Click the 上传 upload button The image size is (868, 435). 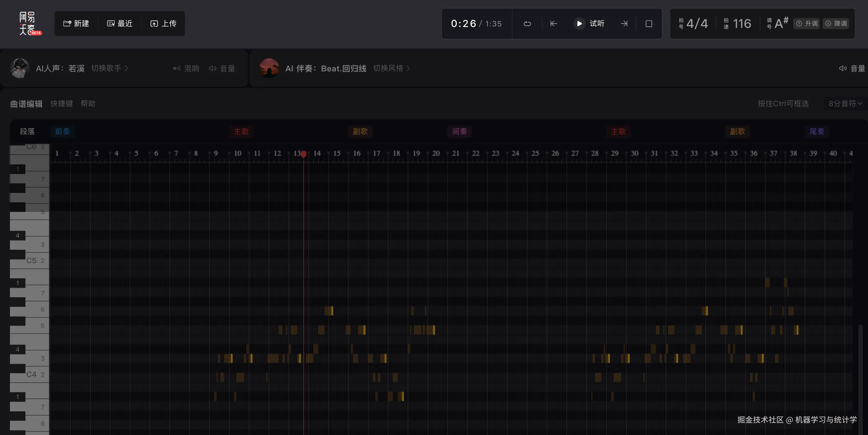click(x=163, y=24)
